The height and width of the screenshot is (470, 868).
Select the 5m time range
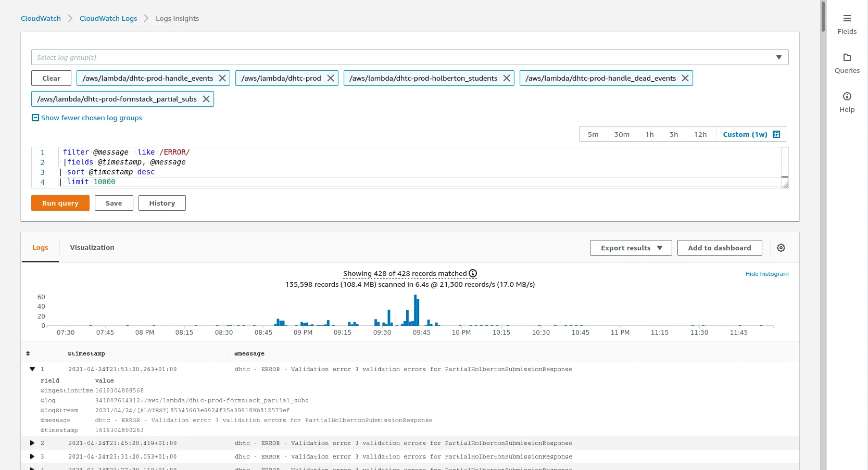pos(593,134)
